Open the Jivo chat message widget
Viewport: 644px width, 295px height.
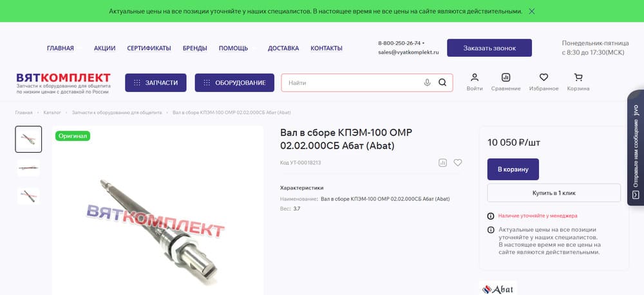coord(636,147)
